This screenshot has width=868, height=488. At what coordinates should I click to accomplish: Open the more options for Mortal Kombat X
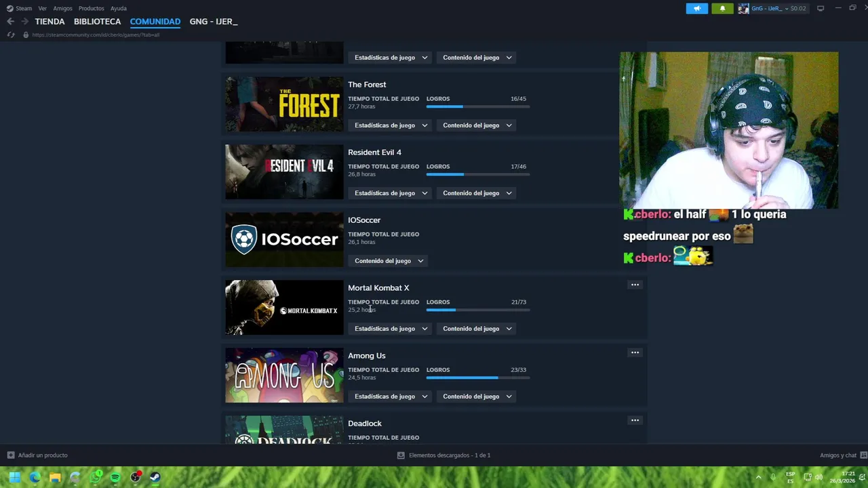click(635, 285)
